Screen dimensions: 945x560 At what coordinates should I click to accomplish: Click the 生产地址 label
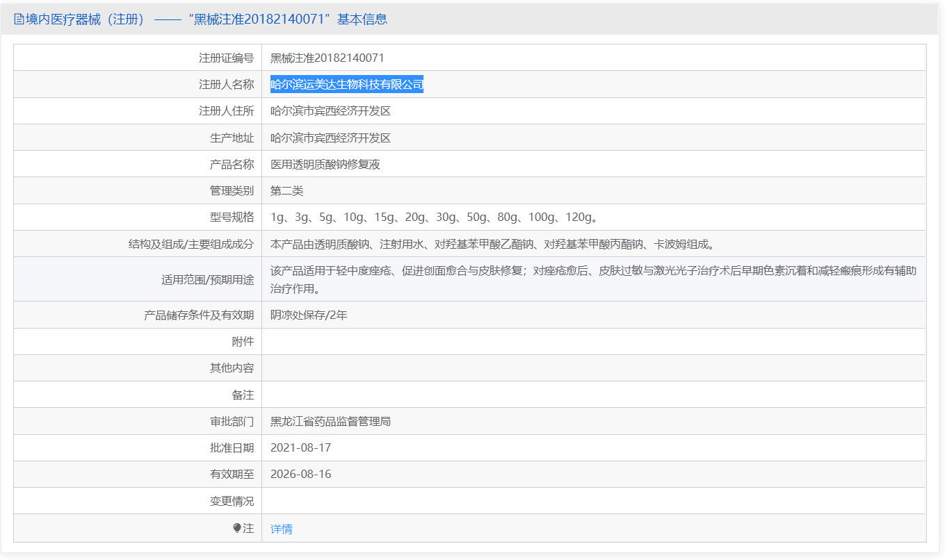232,138
